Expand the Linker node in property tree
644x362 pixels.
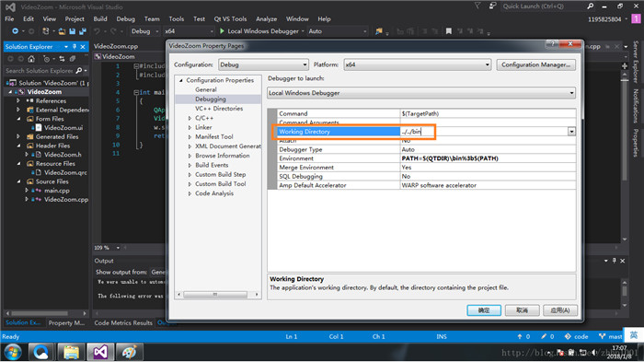click(190, 127)
